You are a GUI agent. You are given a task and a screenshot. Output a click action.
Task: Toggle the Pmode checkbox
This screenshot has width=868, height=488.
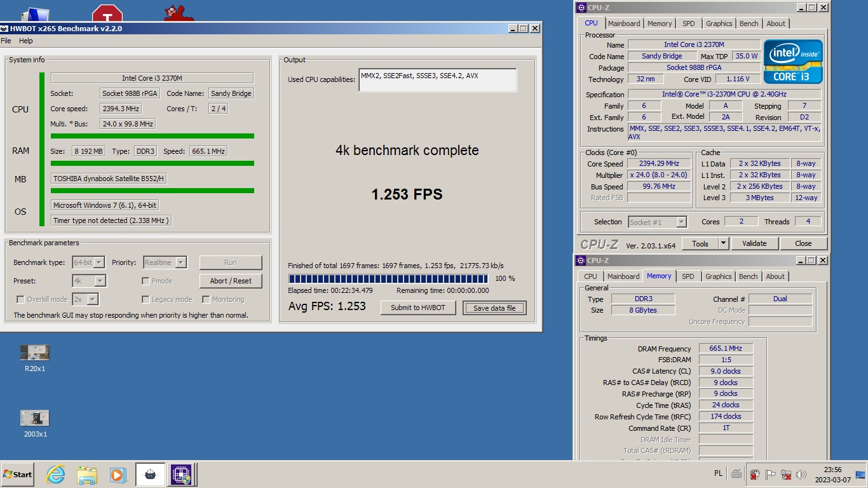coord(146,281)
